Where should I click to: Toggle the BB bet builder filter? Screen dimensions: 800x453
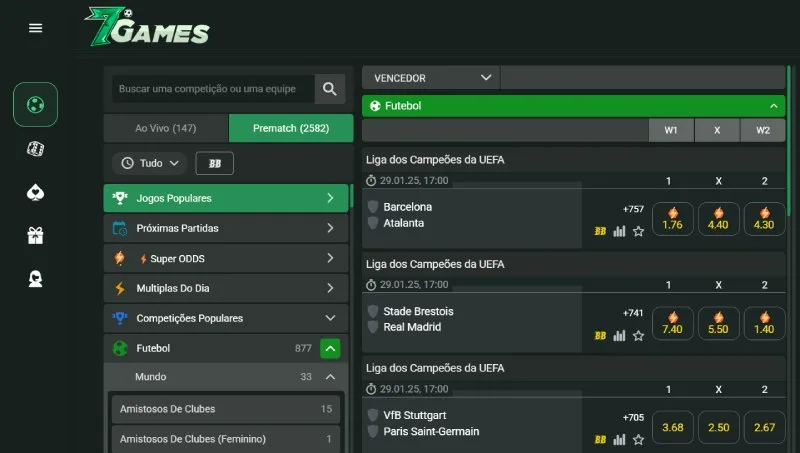[215, 163]
